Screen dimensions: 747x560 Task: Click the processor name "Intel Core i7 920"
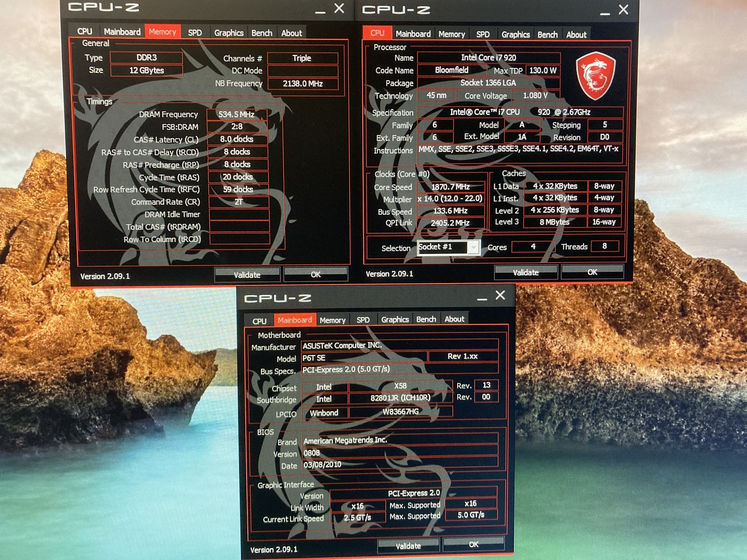[488, 58]
